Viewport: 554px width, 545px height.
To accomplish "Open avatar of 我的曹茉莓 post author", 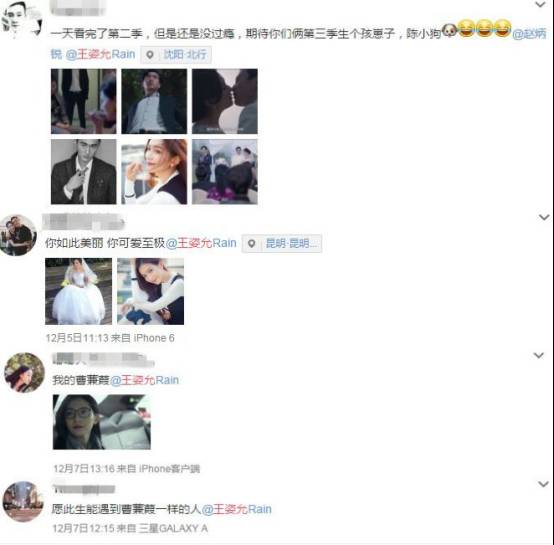I will pos(24,373).
